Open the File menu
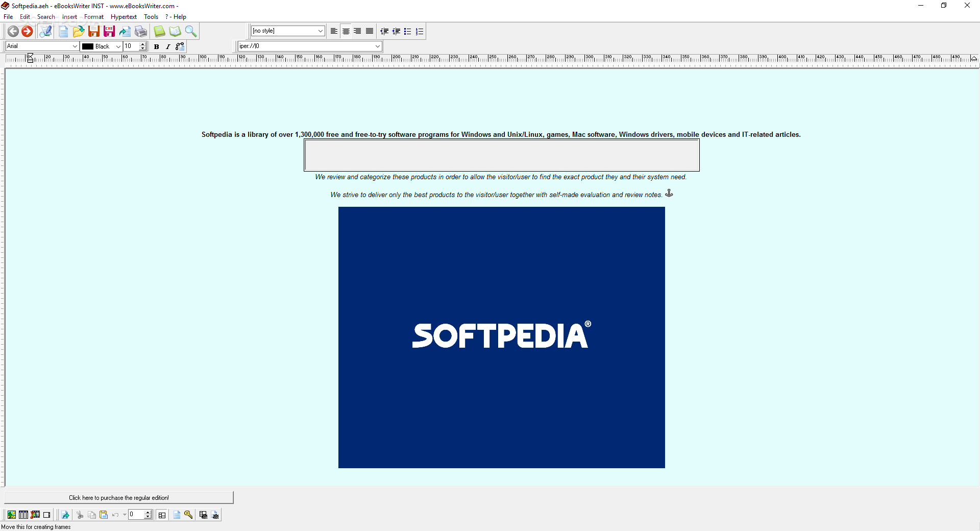The height and width of the screenshot is (531, 980). pyautogui.click(x=8, y=17)
